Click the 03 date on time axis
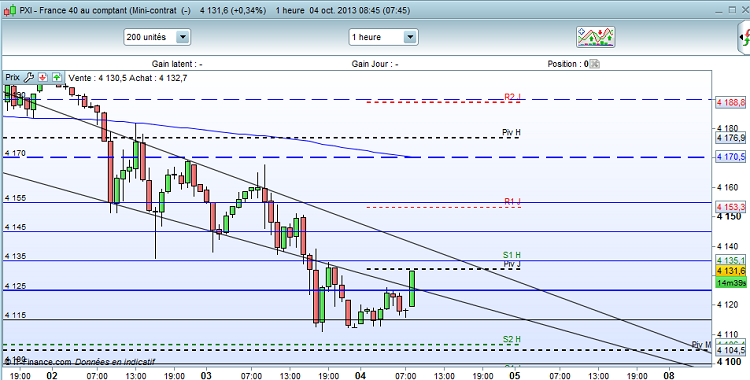The width and height of the screenshot is (750, 380). pyautogui.click(x=207, y=375)
